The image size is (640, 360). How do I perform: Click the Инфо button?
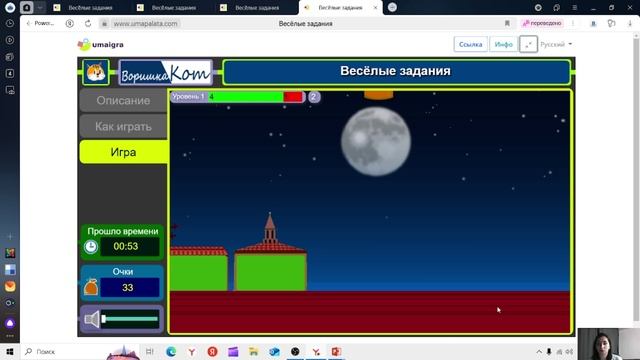[503, 44]
